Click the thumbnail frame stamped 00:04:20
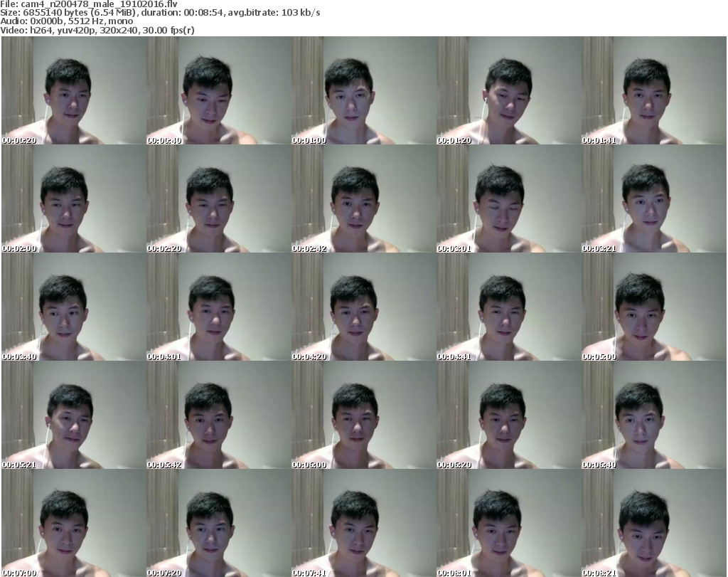Viewport: 728px width, 577px height. [363, 307]
